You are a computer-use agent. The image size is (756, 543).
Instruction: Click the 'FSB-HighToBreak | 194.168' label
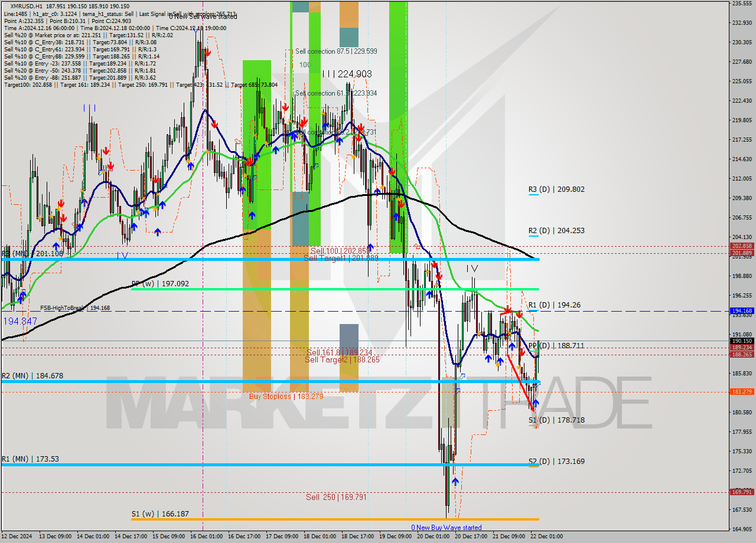click(75, 308)
